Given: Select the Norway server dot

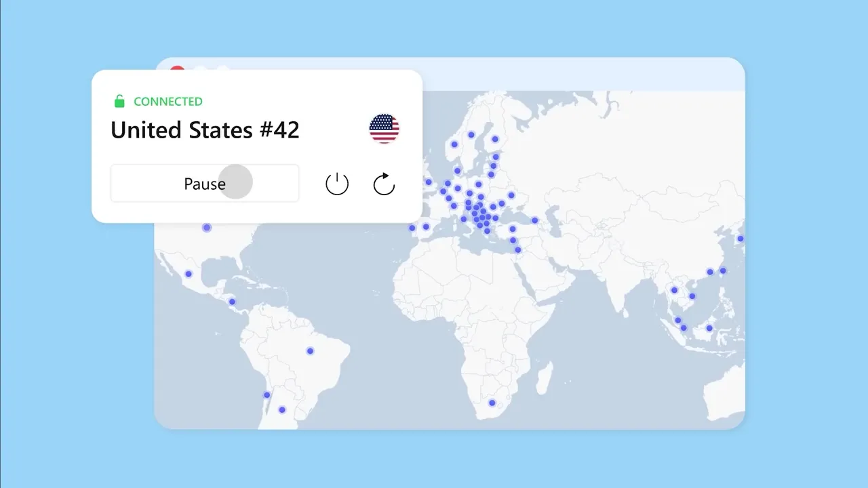Looking at the screenshot, I should point(454,144).
